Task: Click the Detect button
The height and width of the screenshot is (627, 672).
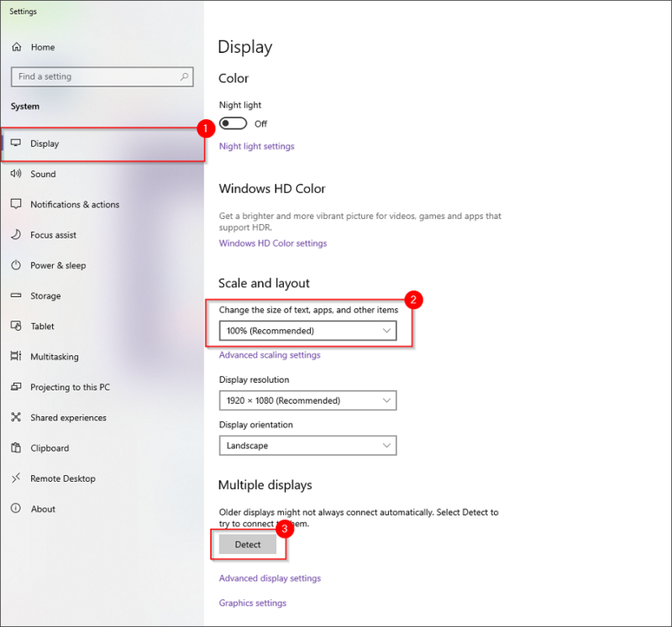Action: coord(248,545)
